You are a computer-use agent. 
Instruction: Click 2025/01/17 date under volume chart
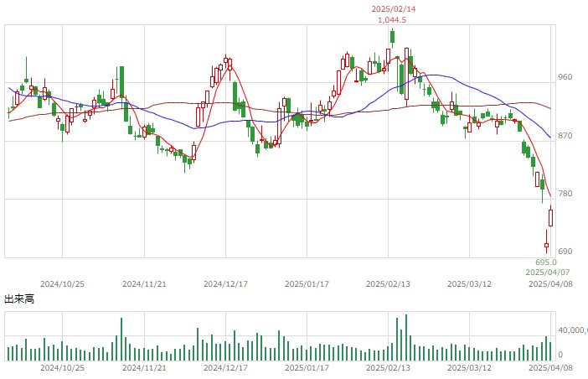click(307, 368)
